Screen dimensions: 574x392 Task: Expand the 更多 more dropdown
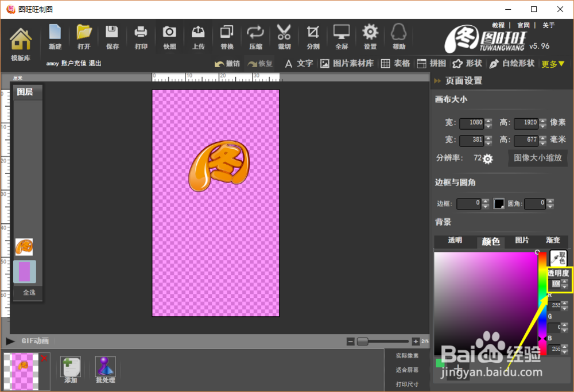[x=553, y=64]
